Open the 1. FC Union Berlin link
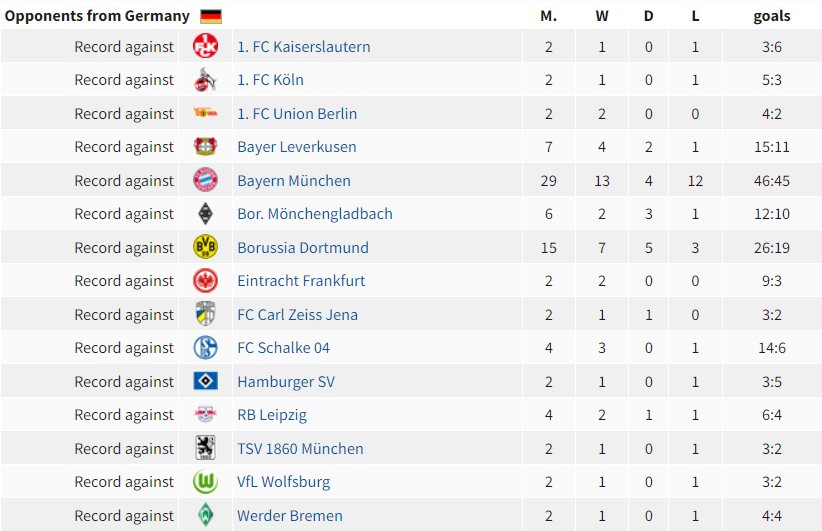The height and width of the screenshot is (531, 822). (297, 114)
